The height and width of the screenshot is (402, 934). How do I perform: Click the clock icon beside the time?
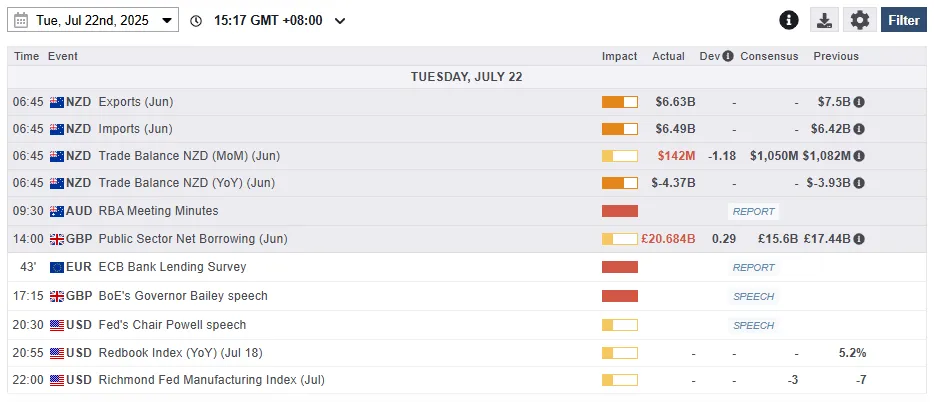(196, 21)
